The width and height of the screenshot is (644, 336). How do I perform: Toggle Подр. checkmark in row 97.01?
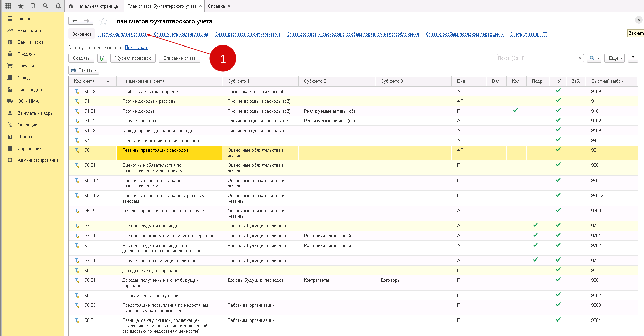535,235
